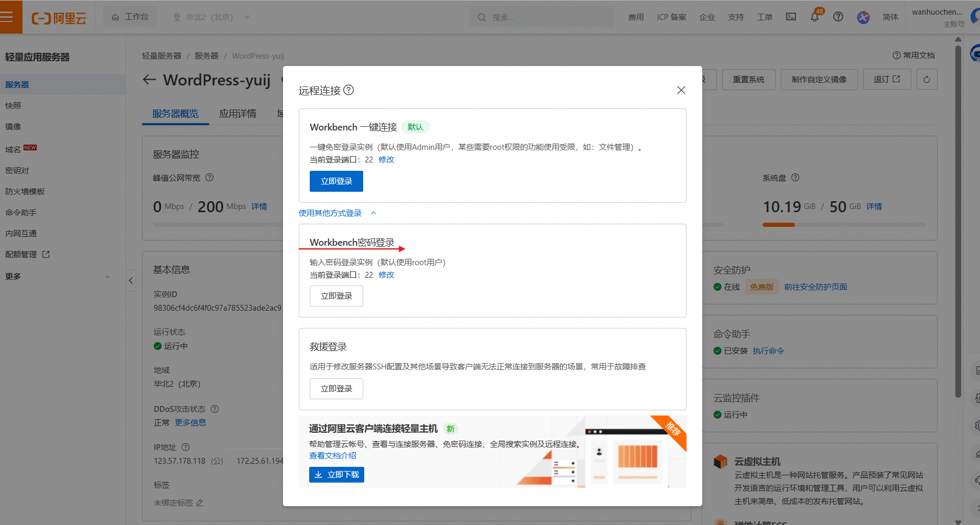Click help icon beside IP地址
Viewport: 980px width, 525px height.
[x=186, y=447]
